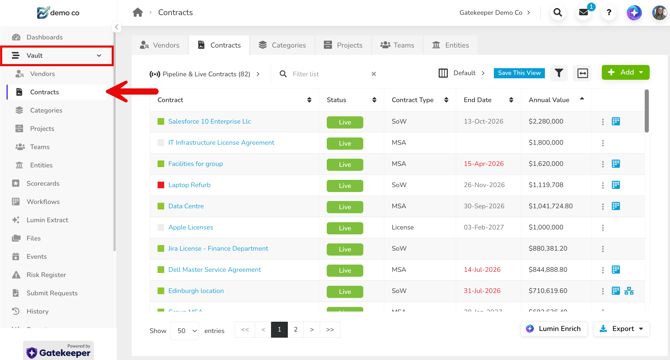Viewport: 670px width, 360px height.
Task: Open the card icon for Data Centre
Action: click(616, 206)
